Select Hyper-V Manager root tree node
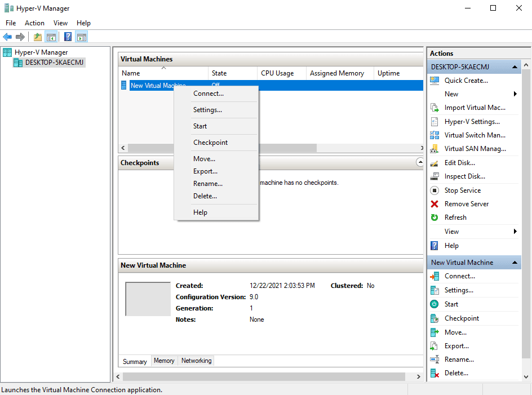The height and width of the screenshot is (395, 532). [41, 52]
